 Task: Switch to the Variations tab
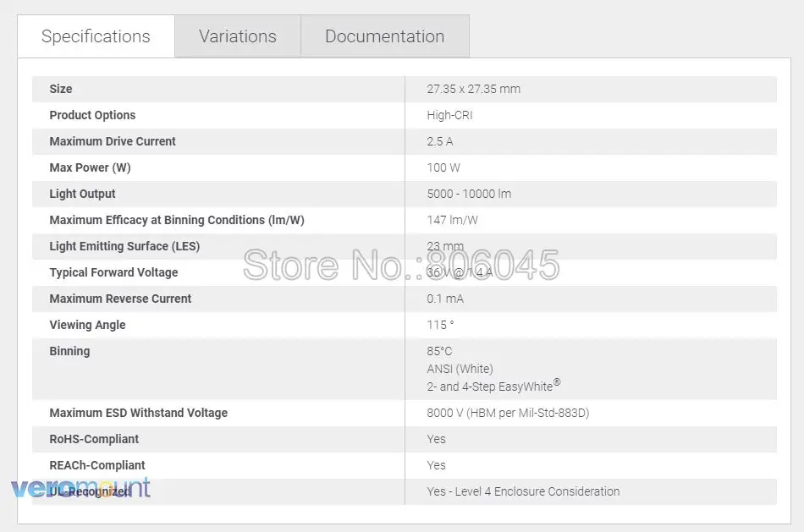tap(238, 36)
